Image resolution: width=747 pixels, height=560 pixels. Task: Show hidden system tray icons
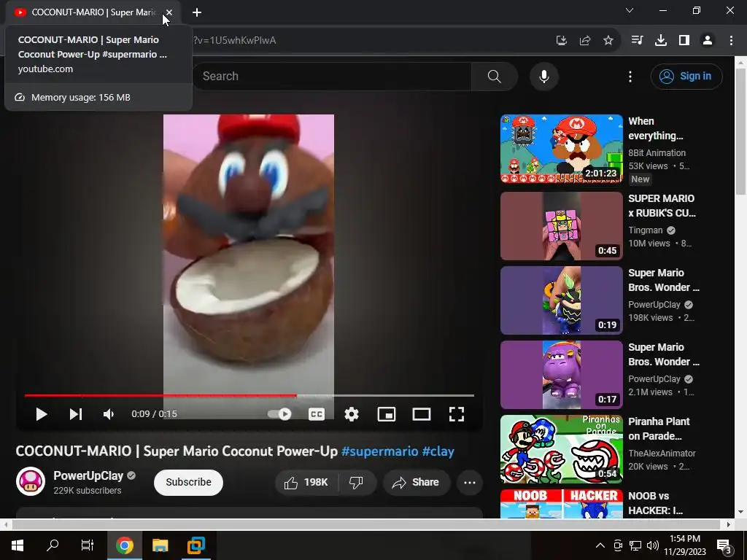[x=600, y=545]
